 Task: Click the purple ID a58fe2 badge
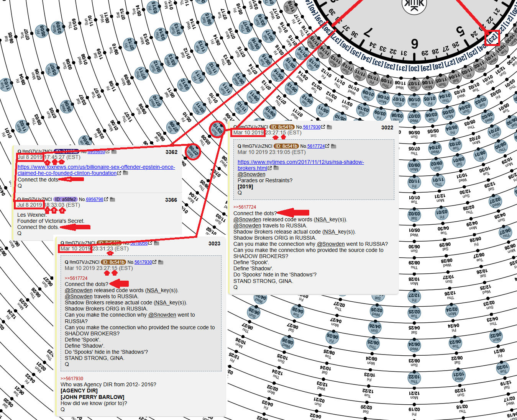[65, 199]
